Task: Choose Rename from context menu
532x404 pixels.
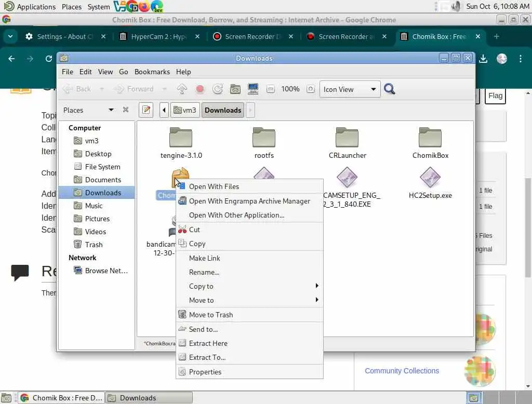Action: (x=250, y=272)
